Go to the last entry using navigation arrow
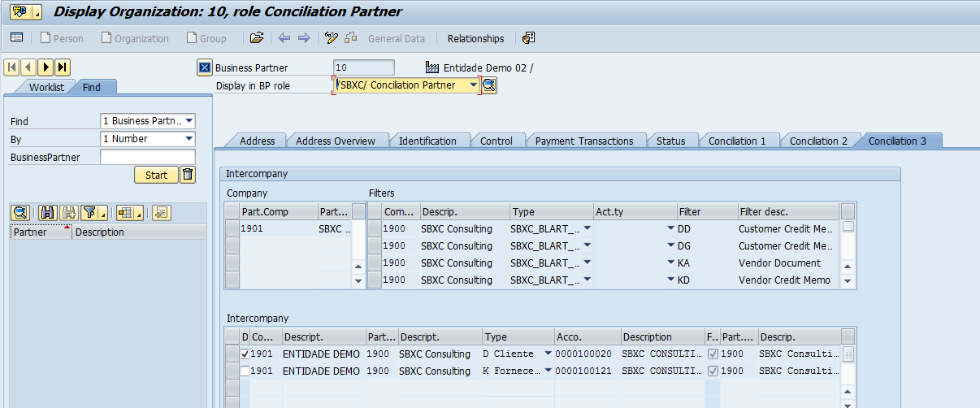Screen dimensions: 980x408 (63, 67)
